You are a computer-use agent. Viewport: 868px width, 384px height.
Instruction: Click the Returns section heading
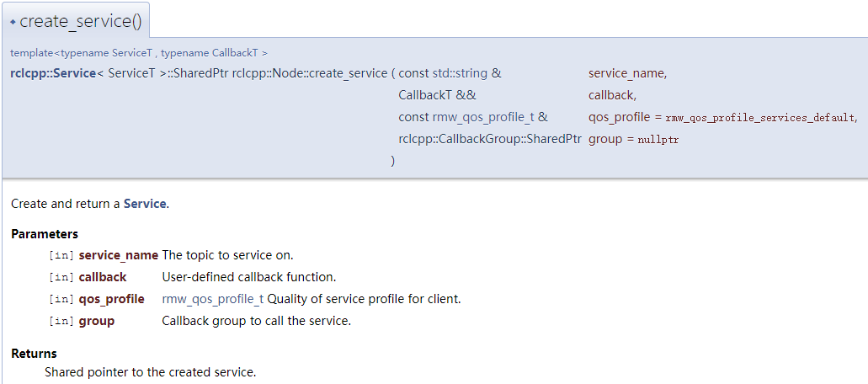(x=34, y=354)
